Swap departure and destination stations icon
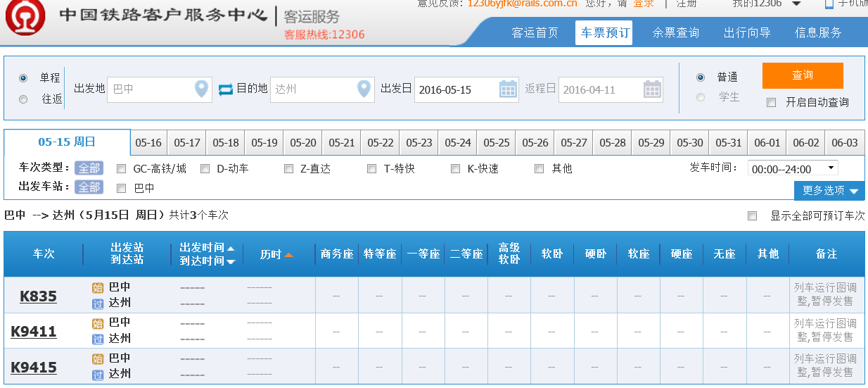Screen dimensions: 868x388 (225, 89)
